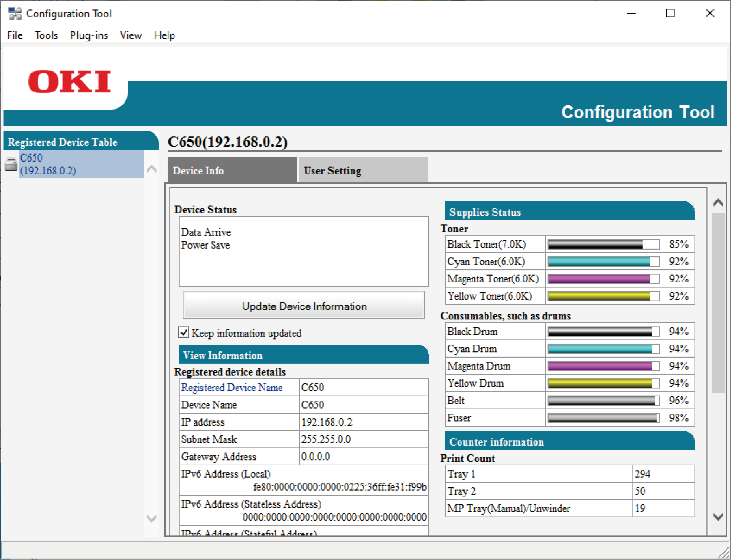Uncheck Keep information updated checkbox
The width and height of the screenshot is (731, 560).
pos(183,332)
